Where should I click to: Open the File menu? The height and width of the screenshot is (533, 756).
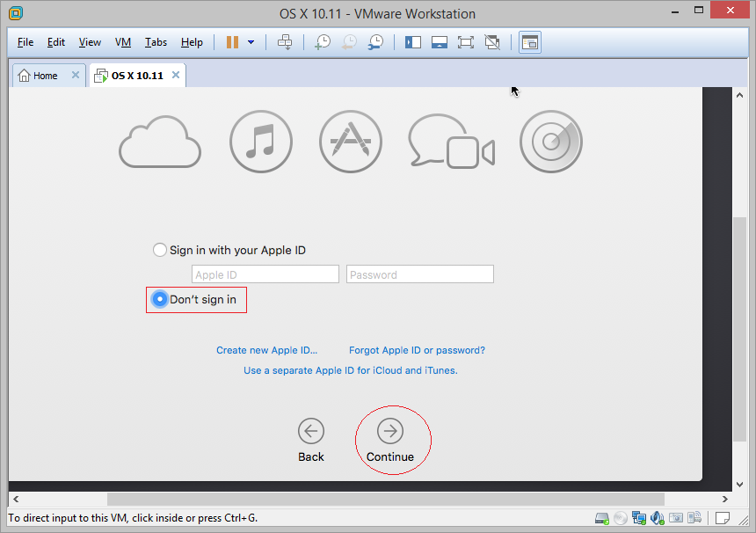(x=25, y=42)
